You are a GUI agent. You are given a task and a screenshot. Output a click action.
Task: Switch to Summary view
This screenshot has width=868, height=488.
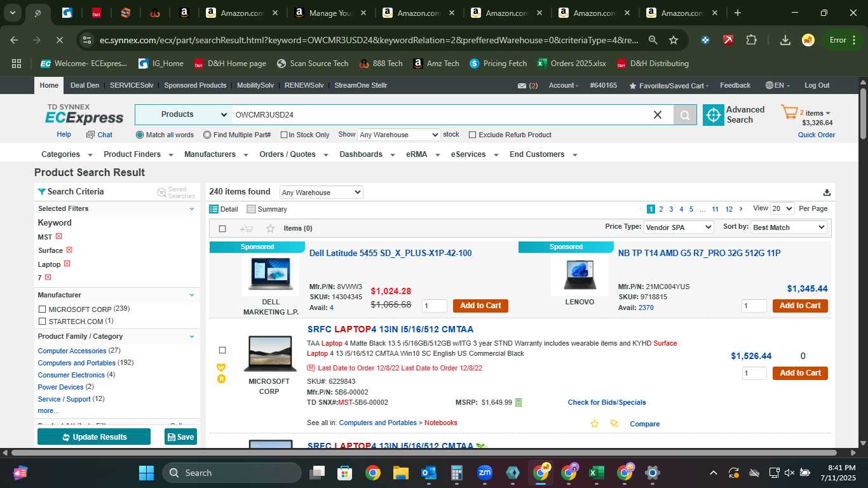267,209
